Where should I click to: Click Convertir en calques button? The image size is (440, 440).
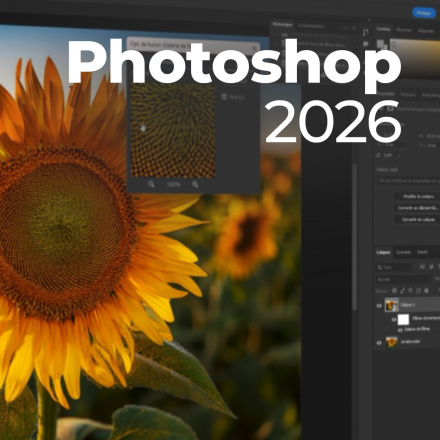pyautogui.click(x=418, y=219)
